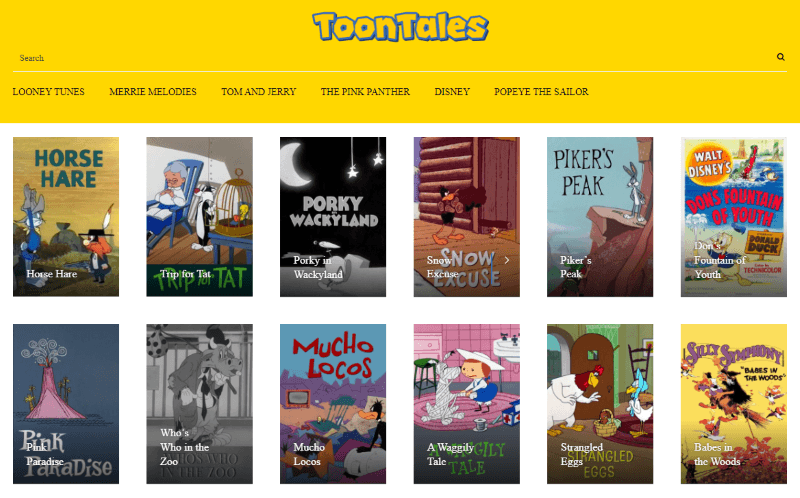
Task: Open the Merrie Melodies category
Action: coord(153,92)
